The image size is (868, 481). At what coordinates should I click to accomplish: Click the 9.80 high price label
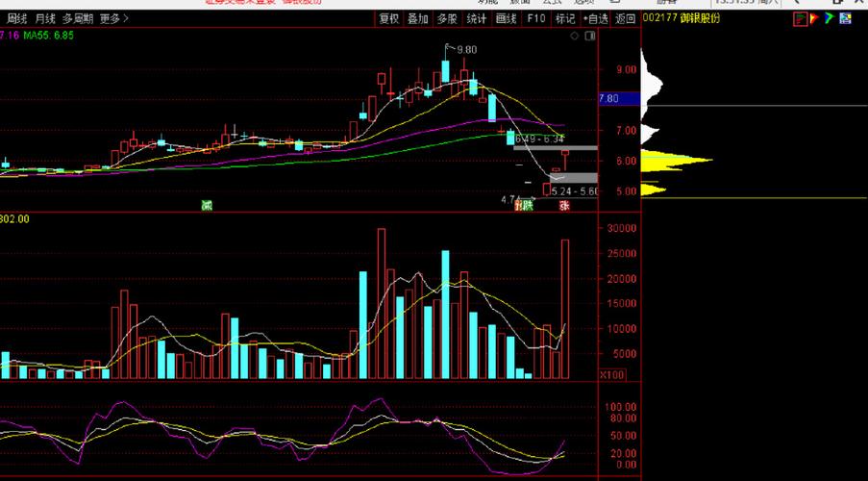click(466, 50)
